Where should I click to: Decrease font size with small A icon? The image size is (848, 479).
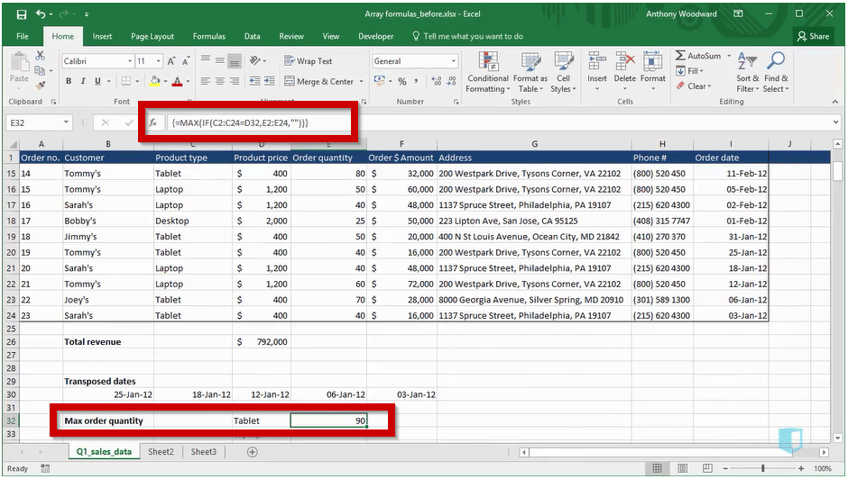pyautogui.click(x=186, y=61)
